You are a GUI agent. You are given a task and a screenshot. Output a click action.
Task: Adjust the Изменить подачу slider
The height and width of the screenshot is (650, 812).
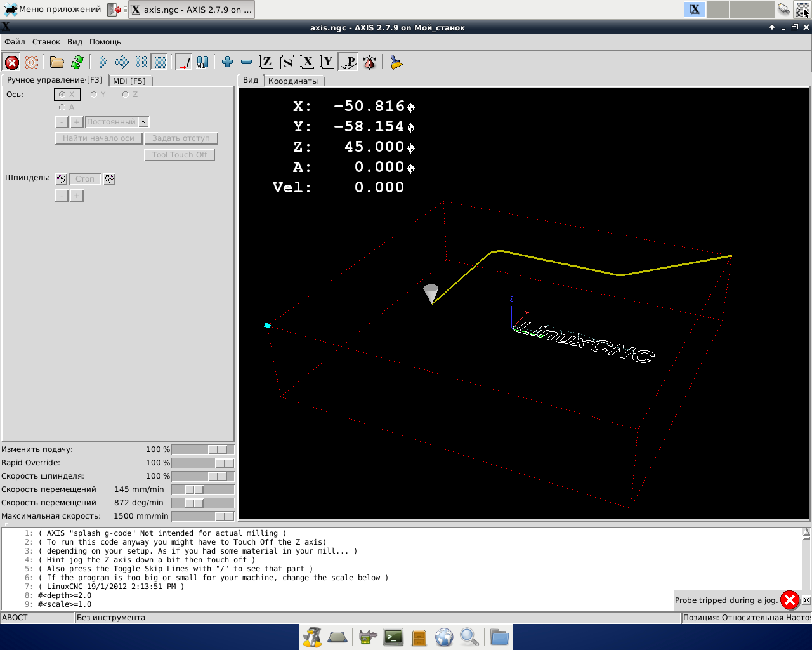click(x=203, y=449)
